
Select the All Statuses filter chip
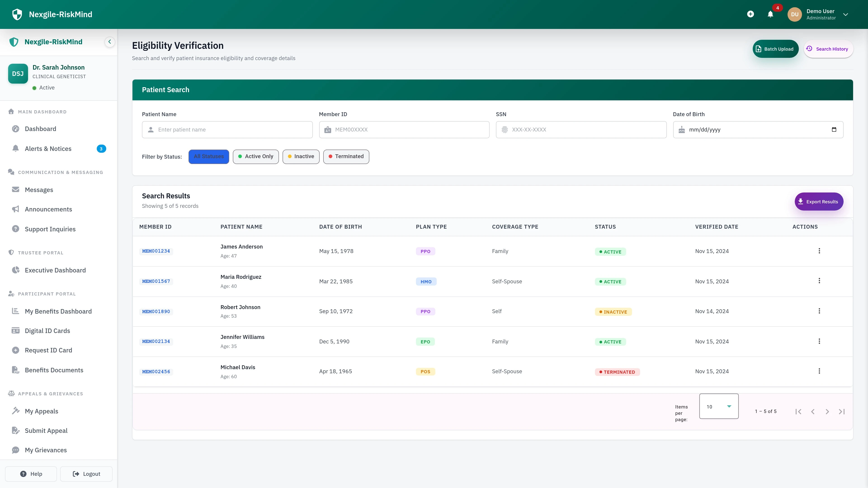(209, 157)
